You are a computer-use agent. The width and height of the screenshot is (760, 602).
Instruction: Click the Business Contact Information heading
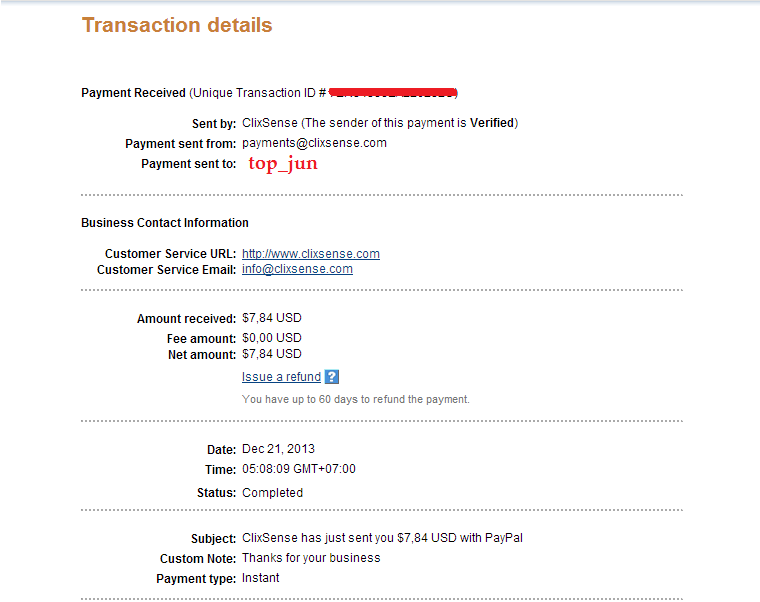click(165, 222)
